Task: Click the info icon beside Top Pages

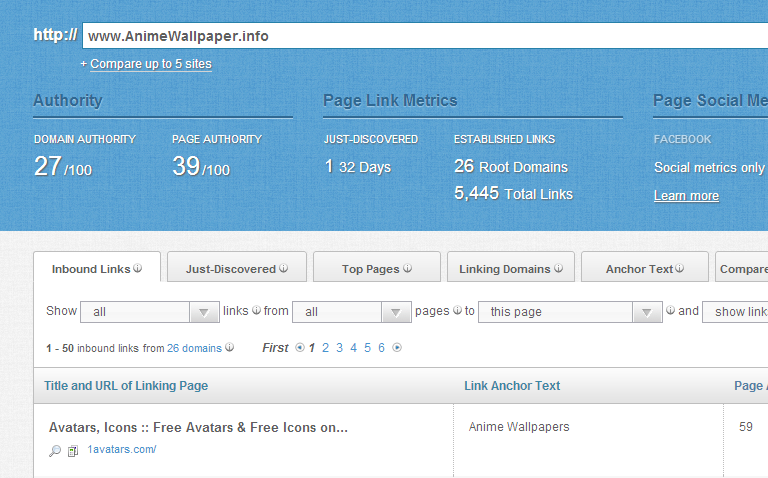Action: coord(408,268)
